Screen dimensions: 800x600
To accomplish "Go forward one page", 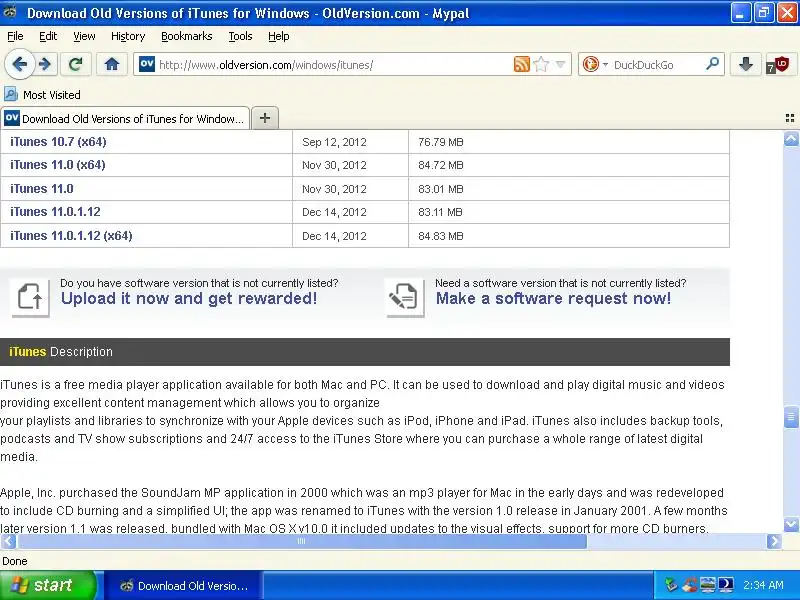I will tap(45, 64).
